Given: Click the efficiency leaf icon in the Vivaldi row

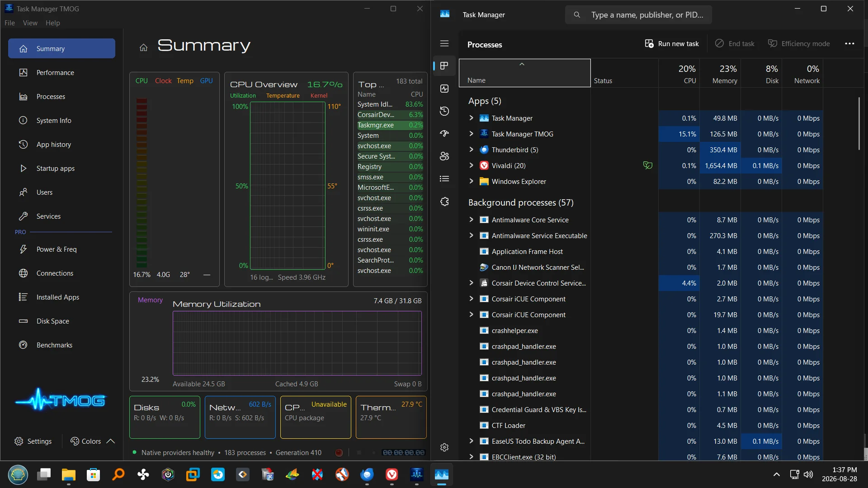Looking at the screenshot, I should 648,165.
